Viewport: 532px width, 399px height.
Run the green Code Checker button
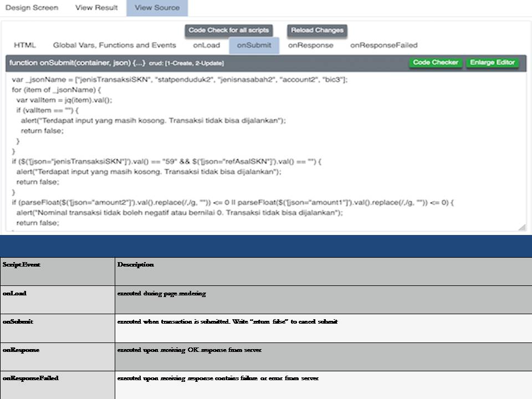436,63
